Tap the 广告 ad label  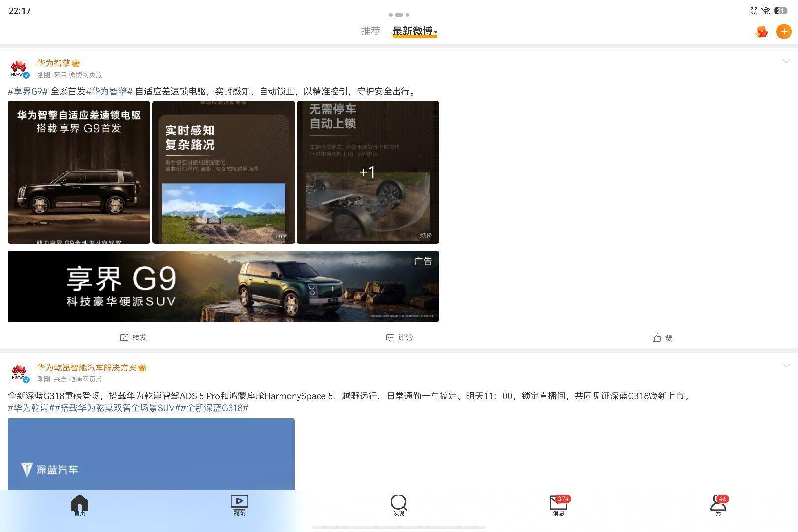[x=423, y=261]
